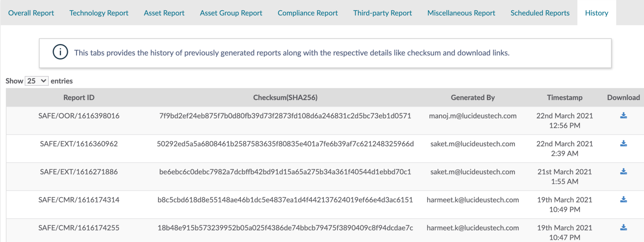Select report ID SAFE/EXT/1616271886

tap(79, 172)
